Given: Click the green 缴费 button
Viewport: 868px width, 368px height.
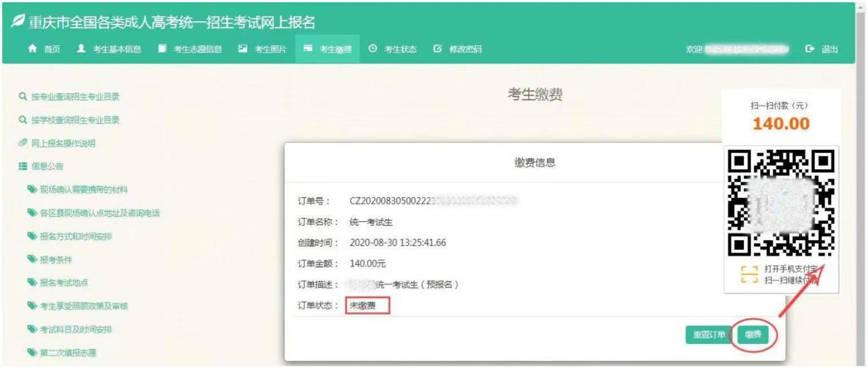Looking at the screenshot, I should pyautogui.click(x=753, y=335).
